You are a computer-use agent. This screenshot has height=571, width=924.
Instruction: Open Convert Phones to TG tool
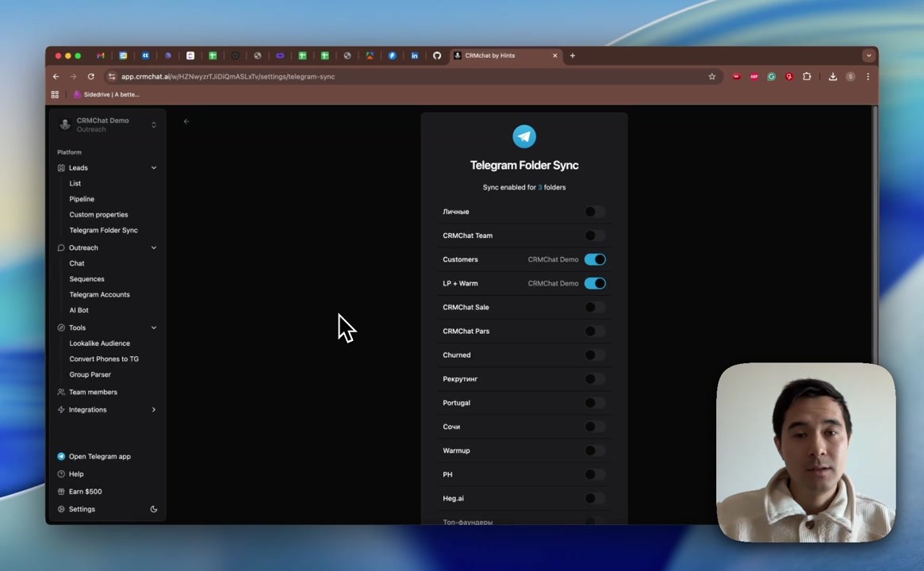104,359
